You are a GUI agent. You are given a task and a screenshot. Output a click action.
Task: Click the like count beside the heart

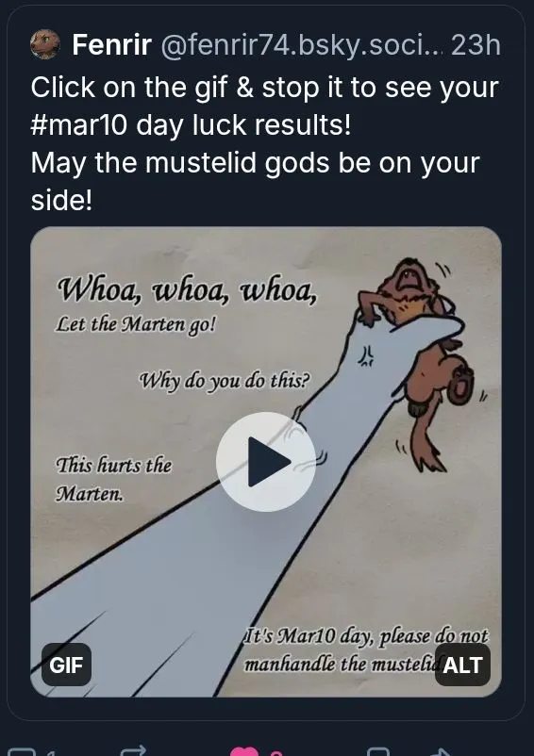click(x=275, y=753)
